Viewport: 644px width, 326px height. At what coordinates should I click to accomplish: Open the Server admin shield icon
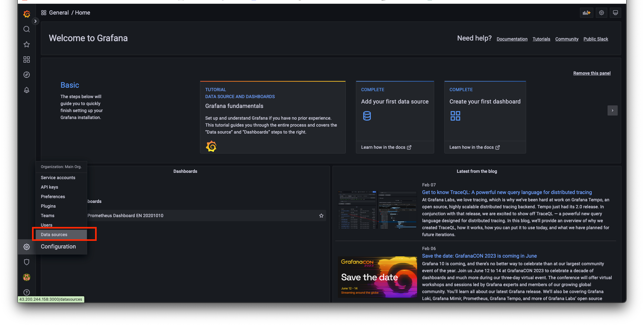tap(27, 262)
